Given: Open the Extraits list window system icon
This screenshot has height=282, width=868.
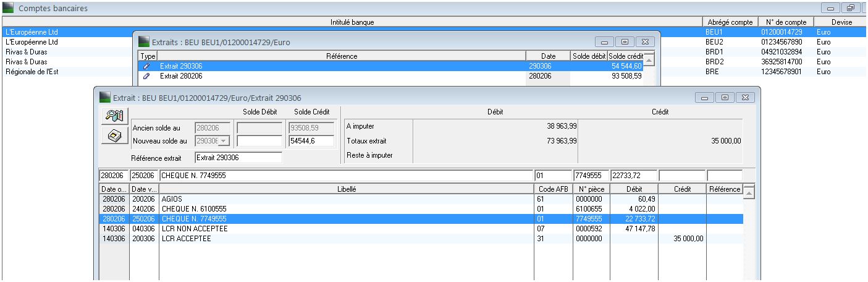Looking at the screenshot, I should pyautogui.click(x=144, y=42).
